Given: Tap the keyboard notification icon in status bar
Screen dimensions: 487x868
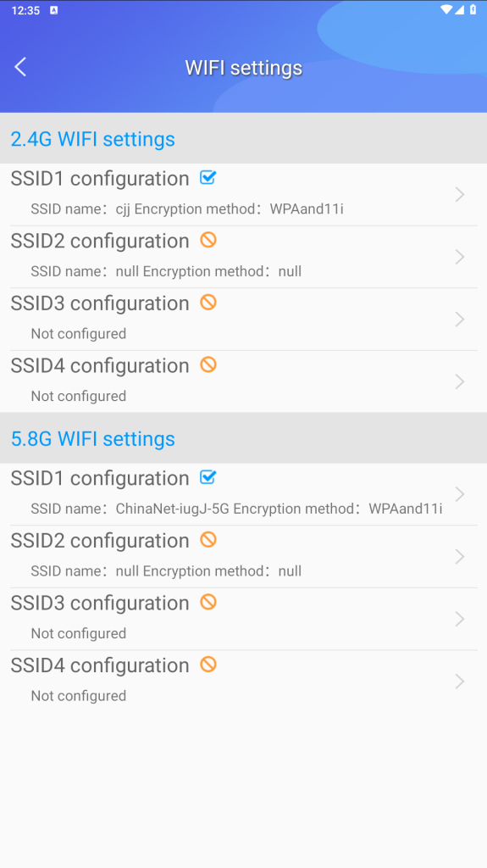Looking at the screenshot, I should (53, 10).
